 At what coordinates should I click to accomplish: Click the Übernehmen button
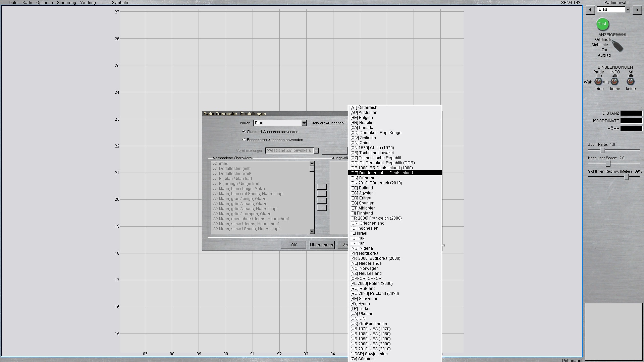point(322,245)
